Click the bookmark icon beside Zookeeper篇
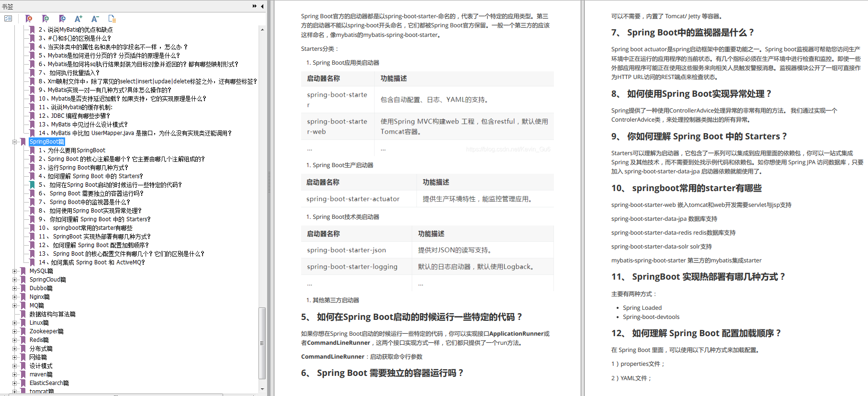The width and height of the screenshot is (868, 396). point(23,331)
